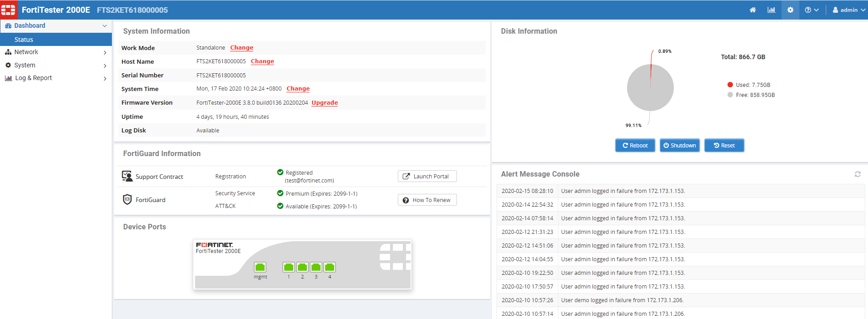Shut down the device

click(x=680, y=146)
